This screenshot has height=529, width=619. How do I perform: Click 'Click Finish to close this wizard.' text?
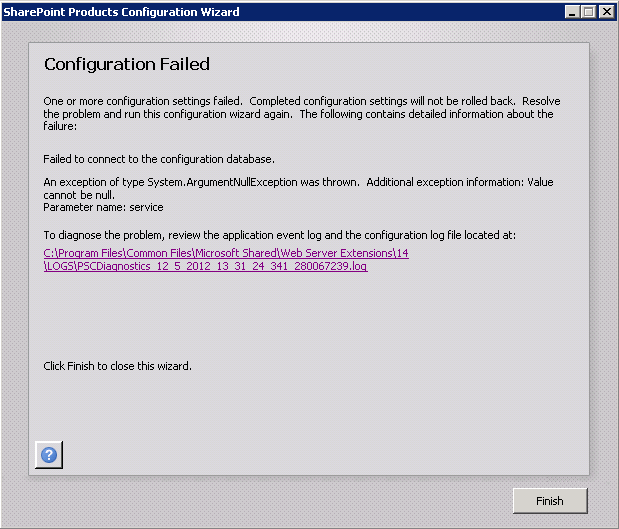(117, 366)
